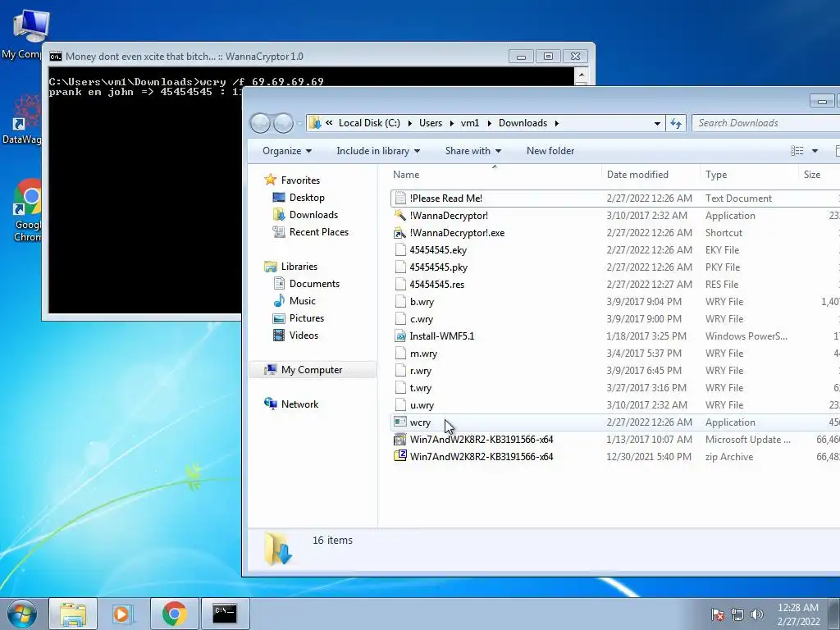The height and width of the screenshot is (630, 840).
Task: Select the m.wry file name
Action: click(x=423, y=354)
